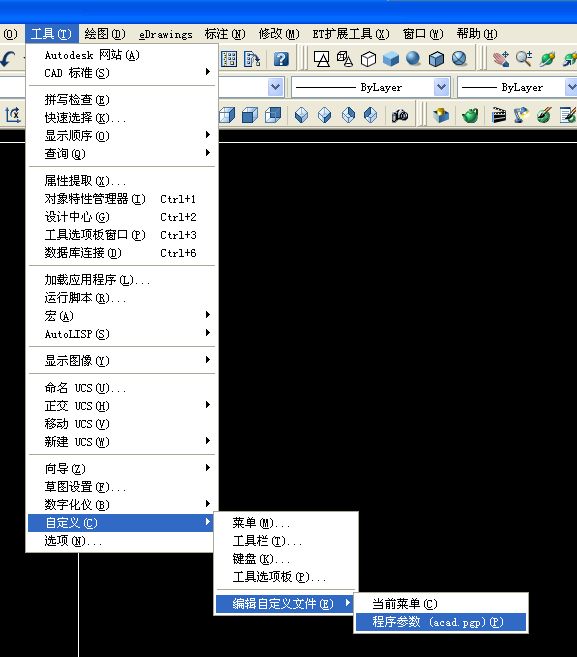Image resolution: width=577 pixels, height=657 pixels.
Task: Expand 显示图像(Y) submenu
Action: coord(122,360)
